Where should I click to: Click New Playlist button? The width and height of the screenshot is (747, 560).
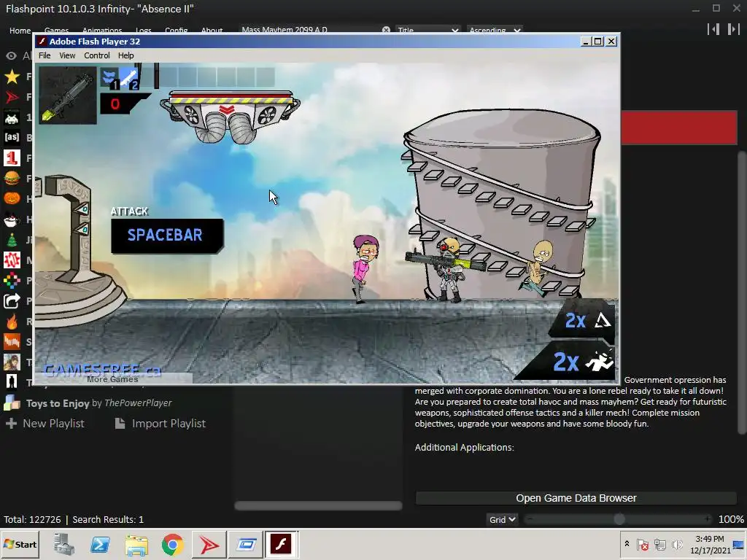click(x=45, y=424)
